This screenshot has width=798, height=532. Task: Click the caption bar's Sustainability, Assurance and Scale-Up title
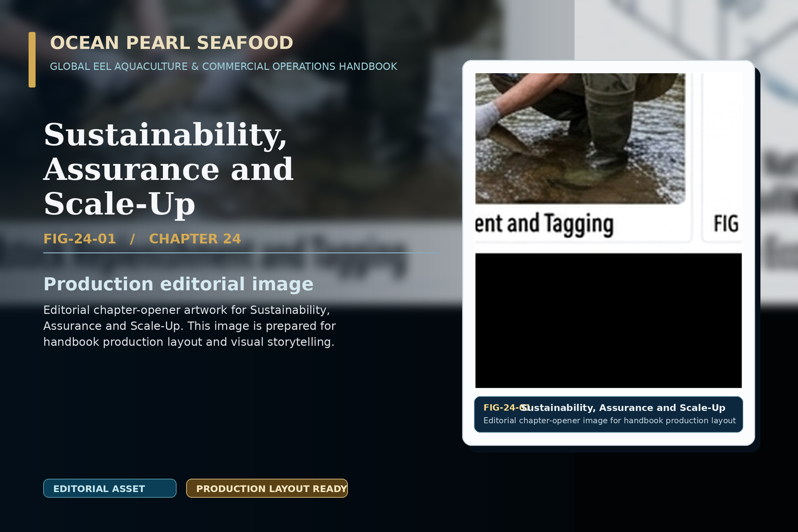[623, 408]
